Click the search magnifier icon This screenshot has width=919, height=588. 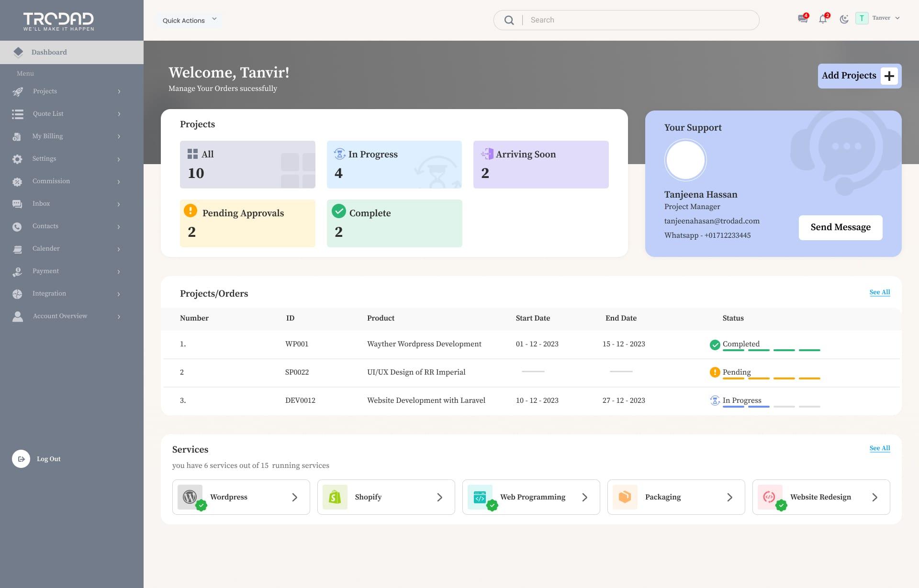click(509, 20)
